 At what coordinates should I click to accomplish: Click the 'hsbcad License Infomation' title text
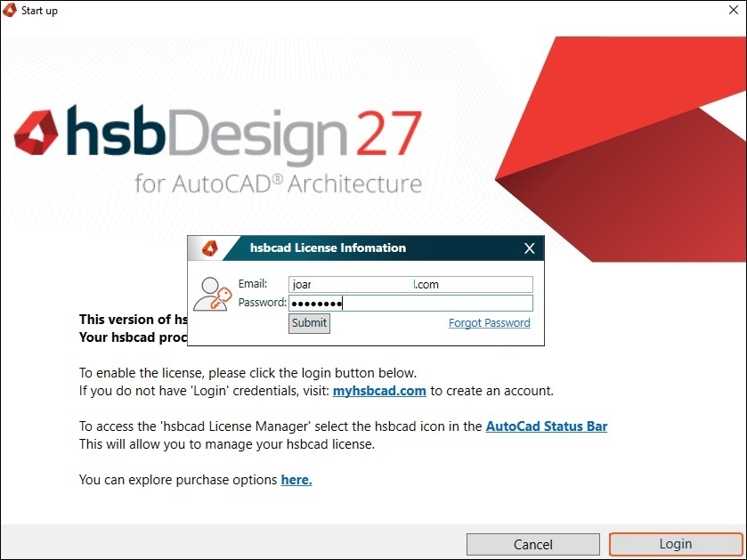pyautogui.click(x=328, y=248)
